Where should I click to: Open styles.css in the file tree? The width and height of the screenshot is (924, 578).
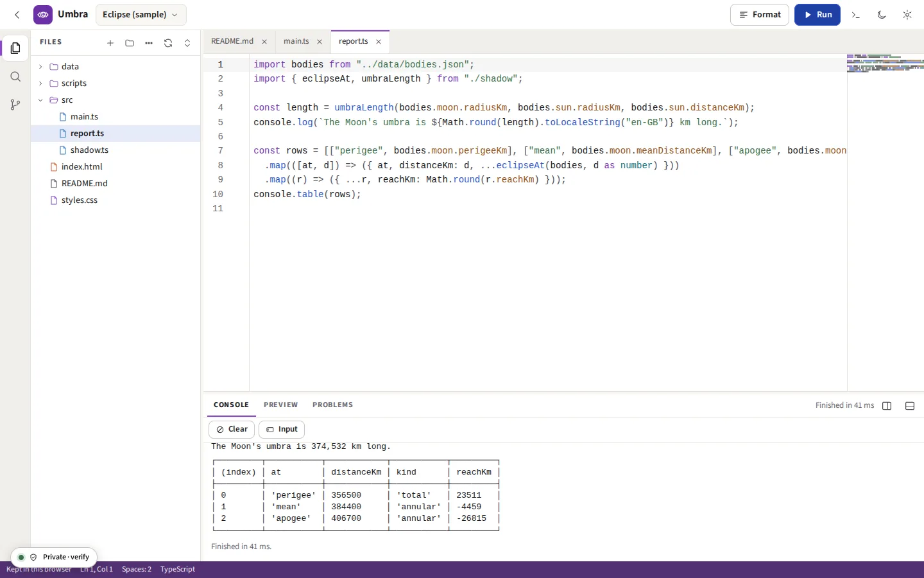tap(116, 200)
